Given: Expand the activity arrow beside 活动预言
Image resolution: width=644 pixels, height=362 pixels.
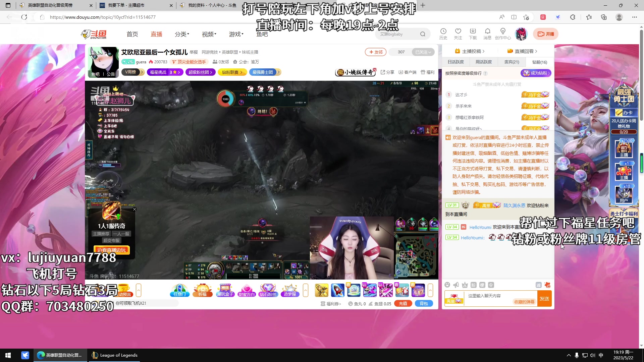Looking at the screenshot, I should tap(139, 290).
